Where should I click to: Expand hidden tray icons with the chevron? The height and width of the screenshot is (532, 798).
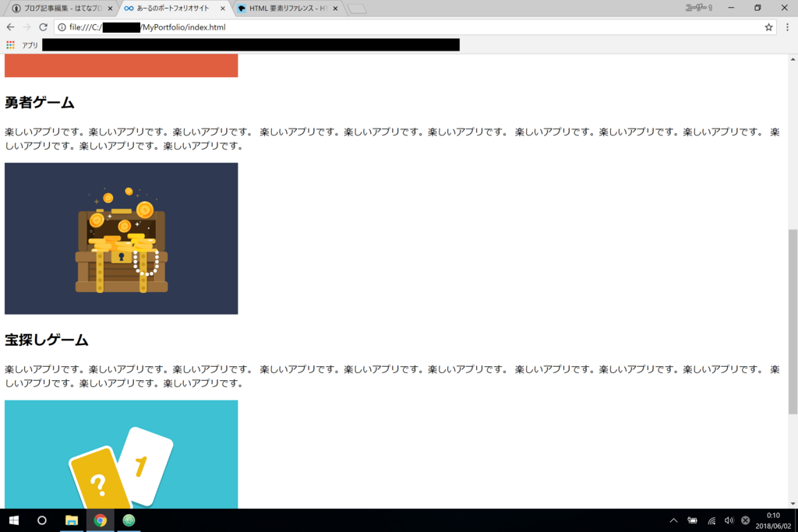673,520
